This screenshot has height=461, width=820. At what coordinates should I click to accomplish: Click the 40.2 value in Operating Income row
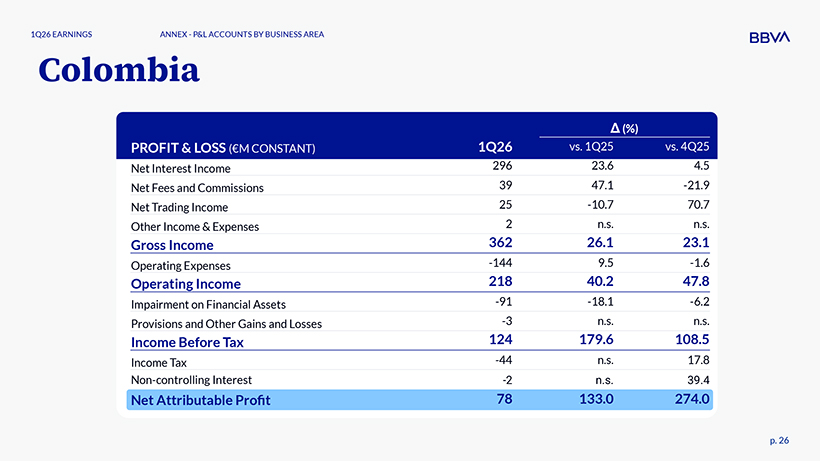pos(600,281)
